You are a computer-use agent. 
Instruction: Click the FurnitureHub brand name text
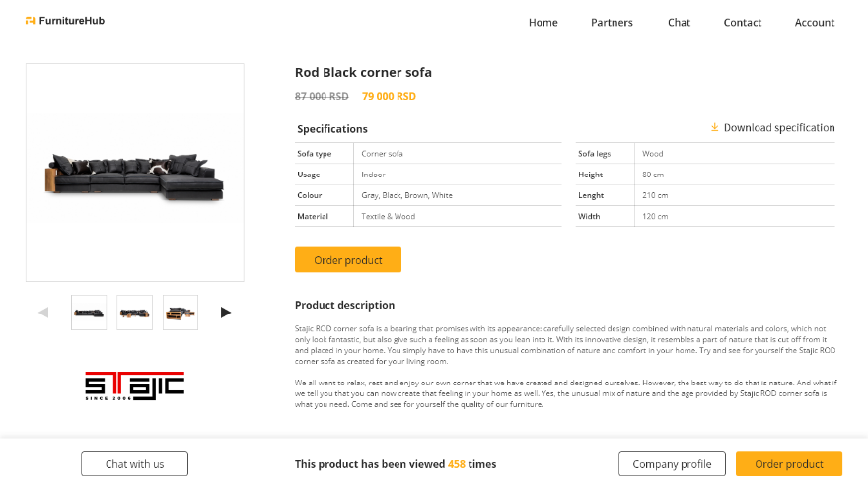[72, 21]
